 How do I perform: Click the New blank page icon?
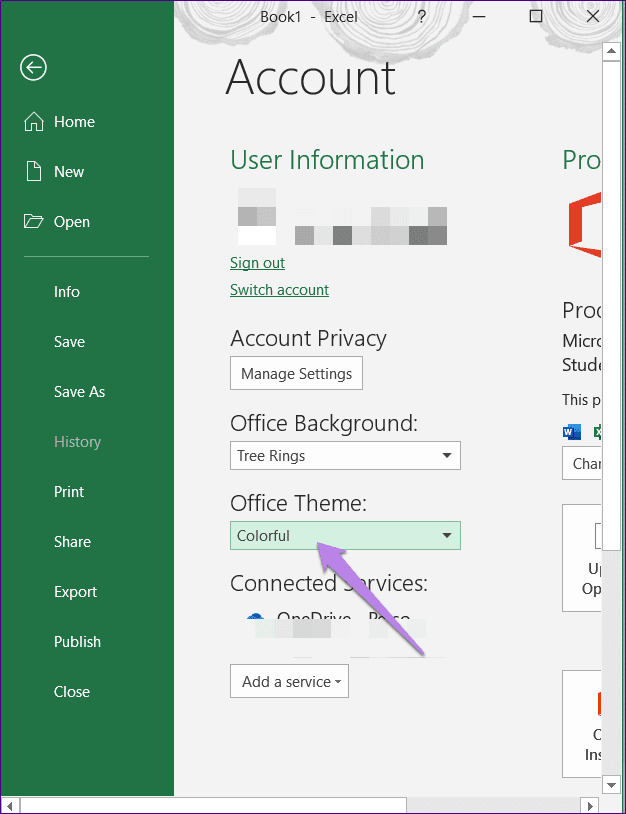tap(34, 171)
